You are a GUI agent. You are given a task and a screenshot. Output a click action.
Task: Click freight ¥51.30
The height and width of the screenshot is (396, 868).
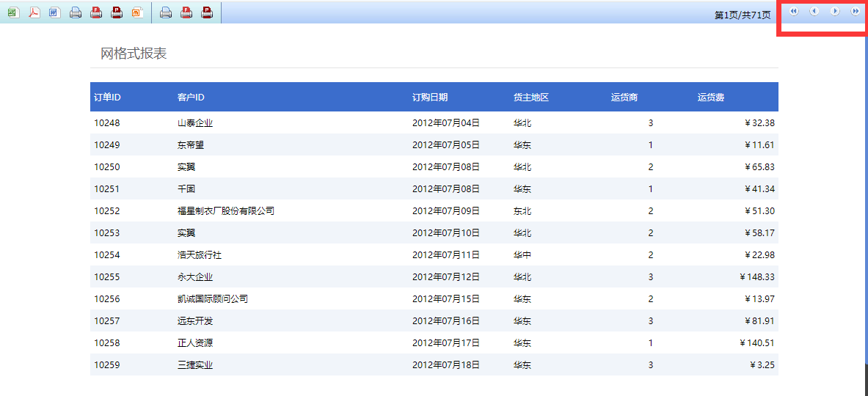tap(759, 210)
